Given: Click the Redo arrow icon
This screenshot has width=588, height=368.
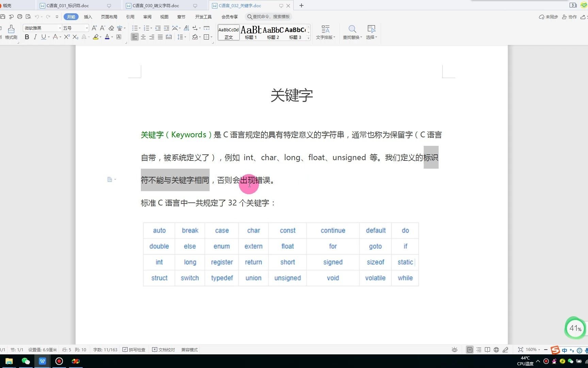Looking at the screenshot, I should point(48,17).
